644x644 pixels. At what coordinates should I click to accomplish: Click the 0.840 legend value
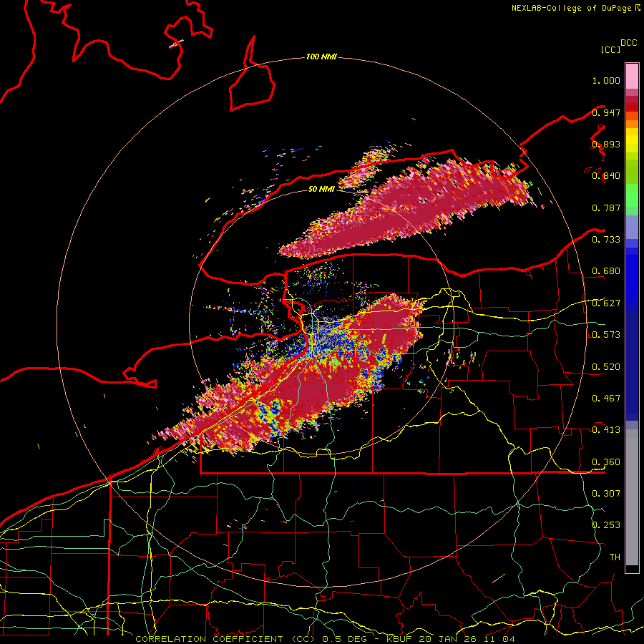point(606,176)
